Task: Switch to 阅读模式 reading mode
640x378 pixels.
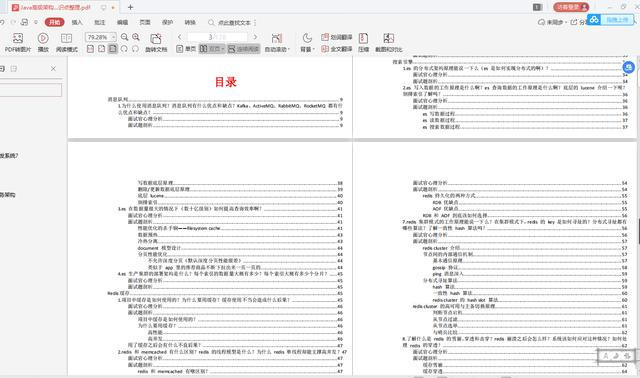Action: click(x=67, y=42)
